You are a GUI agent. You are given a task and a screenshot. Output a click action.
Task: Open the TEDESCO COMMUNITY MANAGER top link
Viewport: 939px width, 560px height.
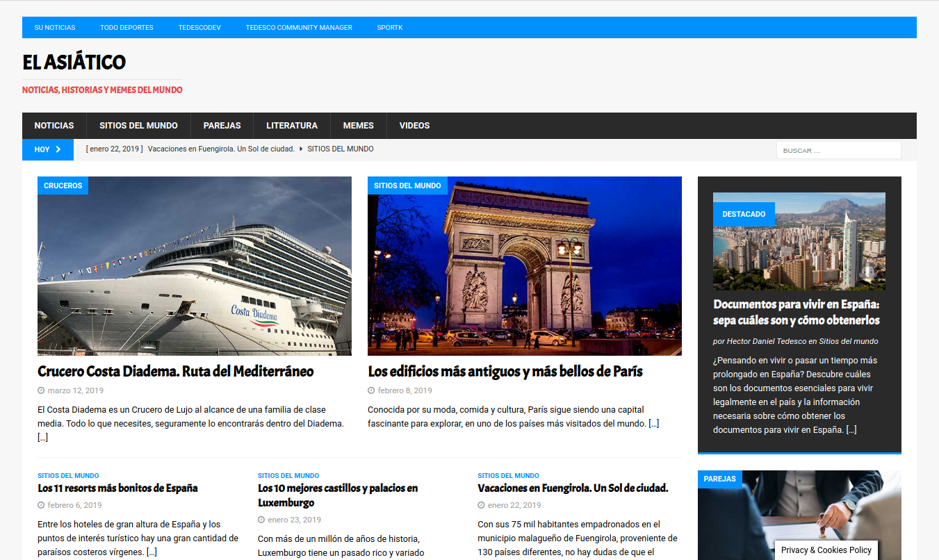point(299,28)
